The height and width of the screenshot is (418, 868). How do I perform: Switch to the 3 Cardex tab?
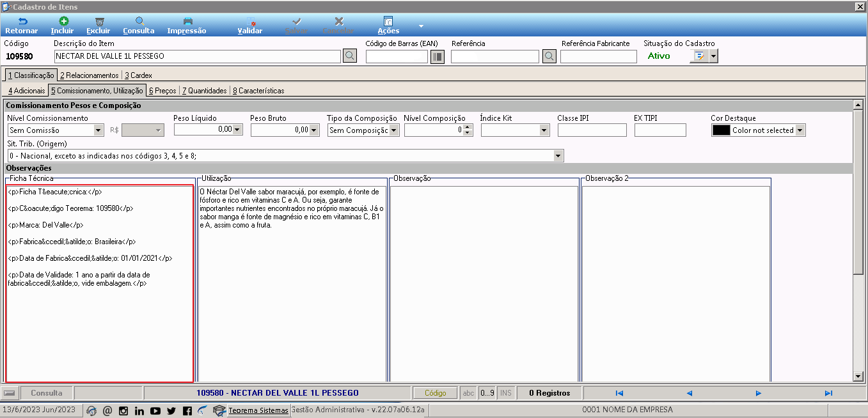click(139, 75)
